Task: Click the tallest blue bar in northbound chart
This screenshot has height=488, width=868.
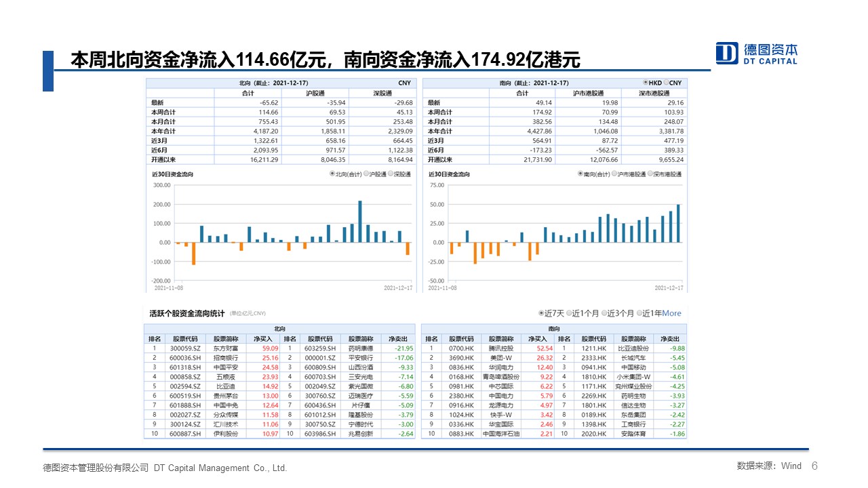Action: 360,222
